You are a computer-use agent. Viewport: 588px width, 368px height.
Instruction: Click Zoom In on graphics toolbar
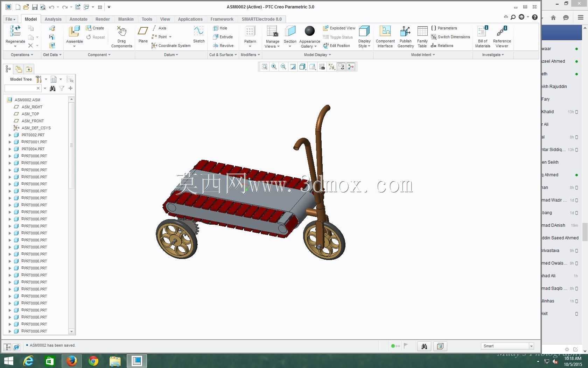[274, 67]
